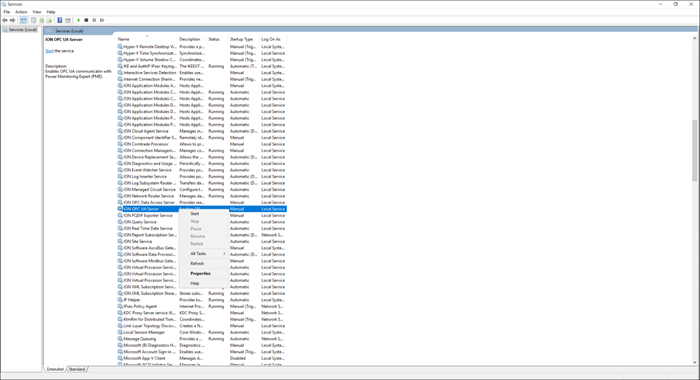Click the vertical scrollbar thumb
The width and height of the screenshot is (700, 380).
pyautogui.click(x=694, y=150)
